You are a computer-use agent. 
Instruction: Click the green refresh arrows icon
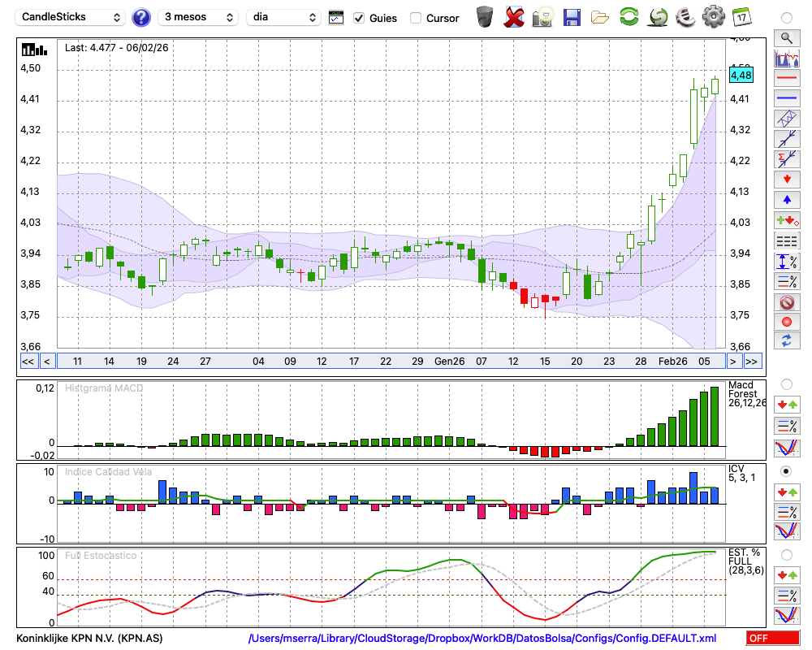point(628,17)
